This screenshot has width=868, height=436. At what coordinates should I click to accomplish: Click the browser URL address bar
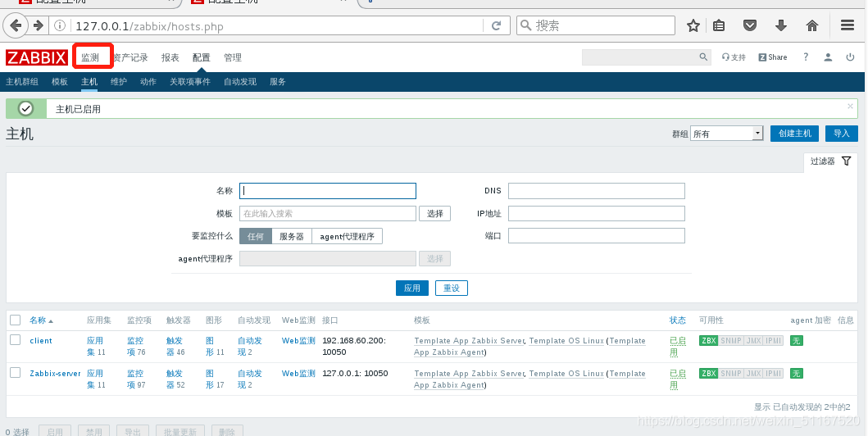pos(277,26)
